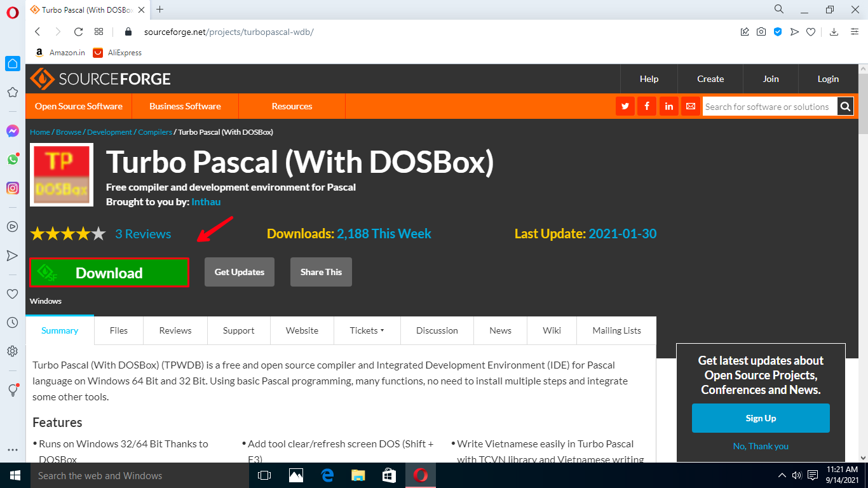Open sidebar setup three-dots icon

coord(13,450)
